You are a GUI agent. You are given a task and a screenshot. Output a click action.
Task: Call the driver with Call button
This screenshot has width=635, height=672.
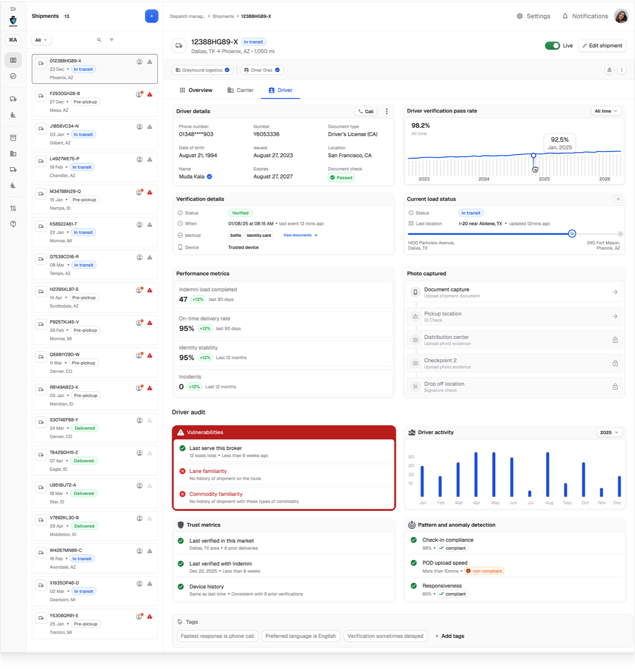pyautogui.click(x=366, y=112)
